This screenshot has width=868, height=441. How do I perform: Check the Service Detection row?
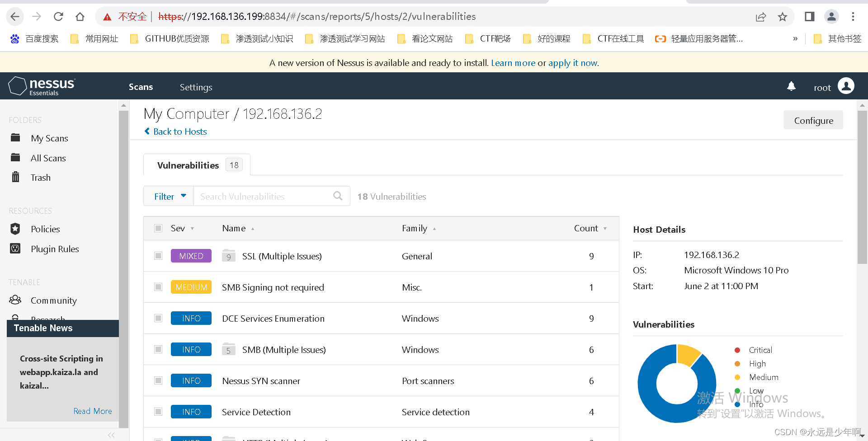[158, 412]
